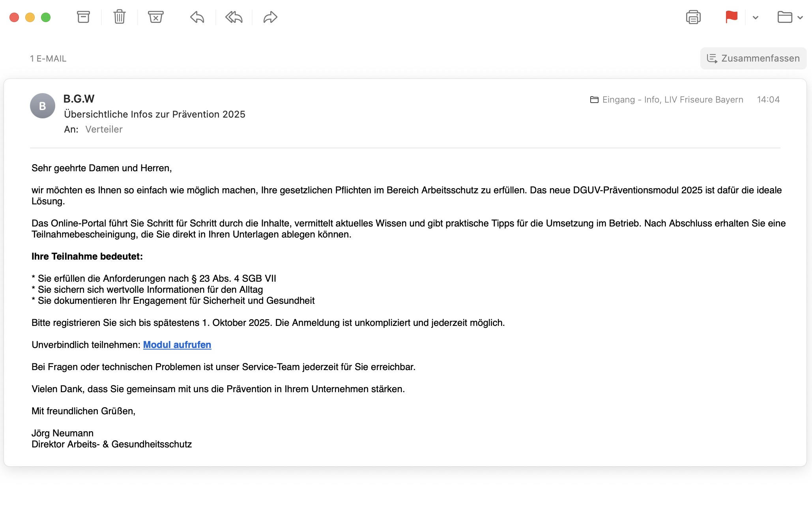Click the subject Übersichtliche Infos zur Prävention 2025
The height and width of the screenshot is (520, 812).
click(155, 114)
